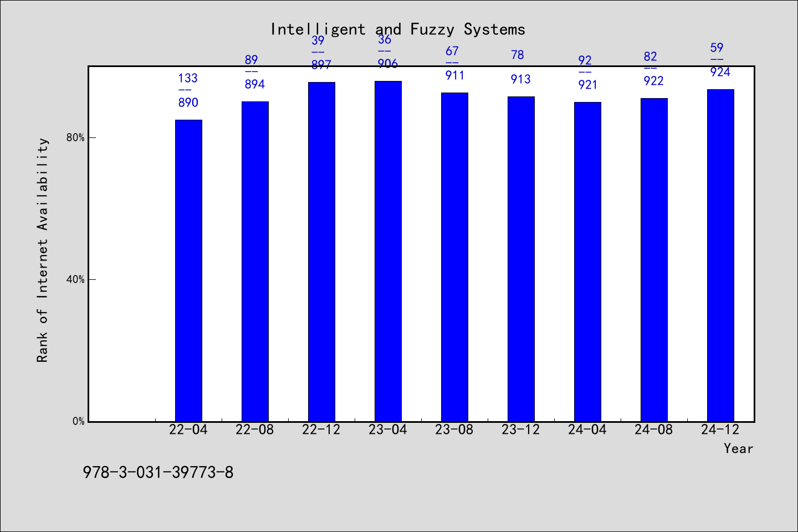Click the value 921 above 24-04 bar

pos(588,85)
